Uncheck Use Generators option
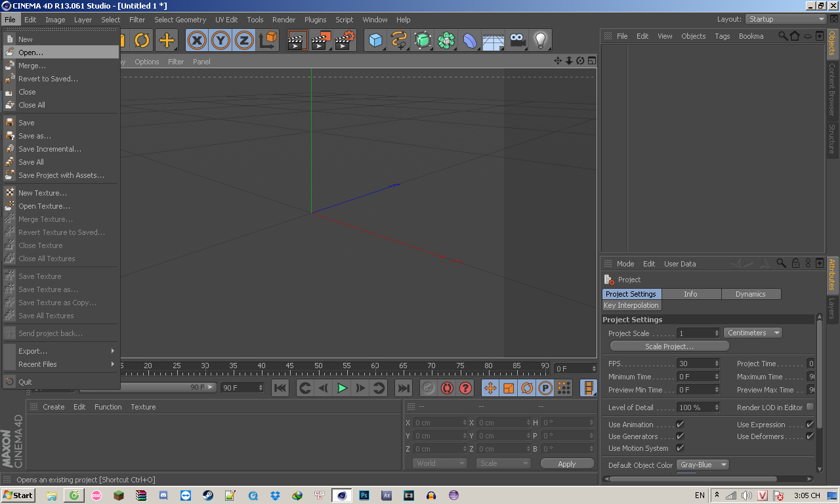The width and height of the screenshot is (840, 504). [x=680, y=436]
